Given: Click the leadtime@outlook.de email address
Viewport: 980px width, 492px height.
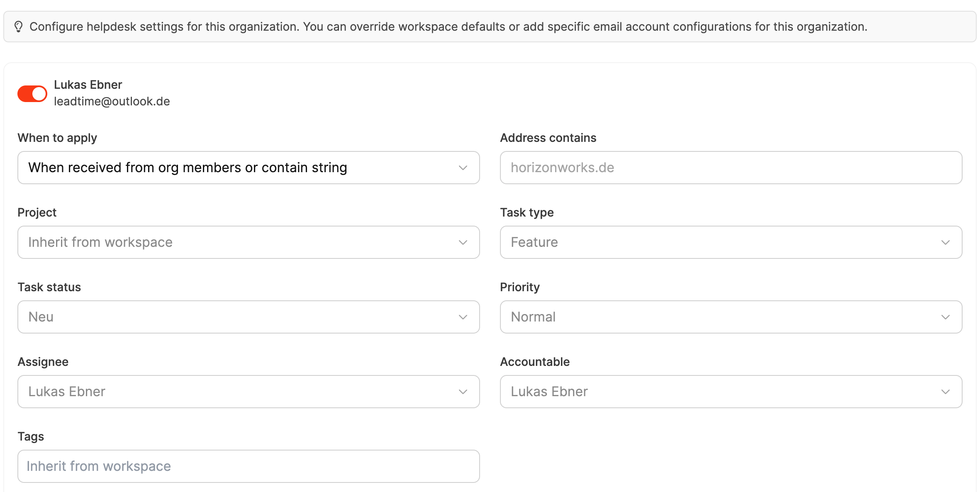Looking at the screenshot, I should pos(112,101).
